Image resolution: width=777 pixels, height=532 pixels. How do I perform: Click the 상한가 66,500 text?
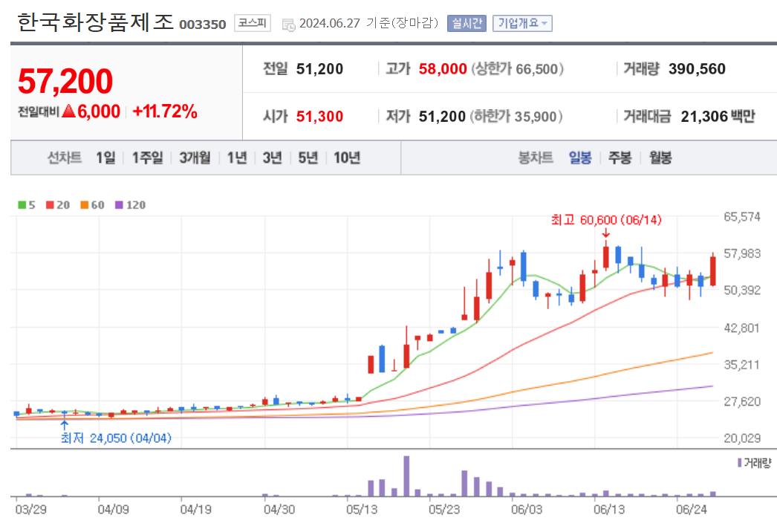point(517,69)
